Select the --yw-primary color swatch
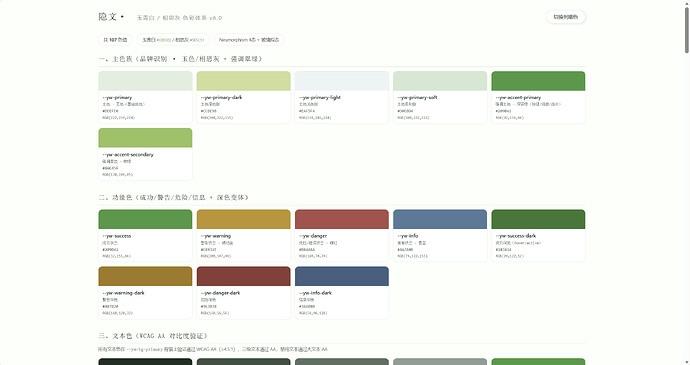The width and height of the screenshot is (690, 365). (x=145, y=97)
